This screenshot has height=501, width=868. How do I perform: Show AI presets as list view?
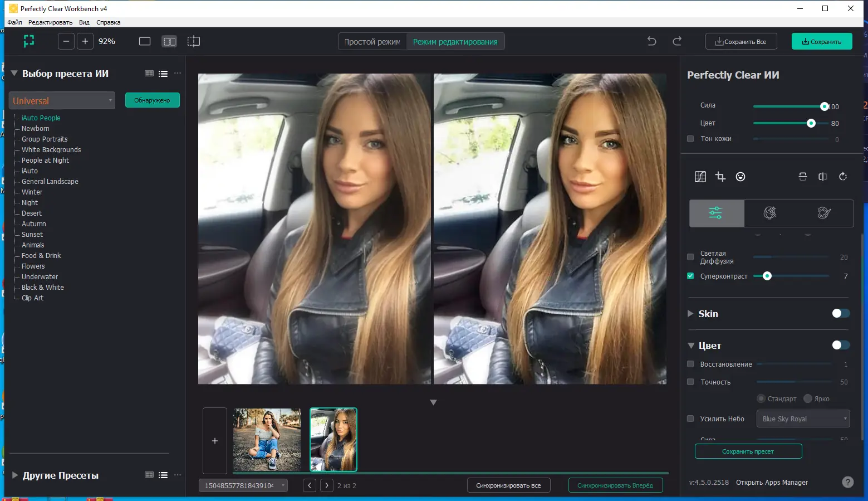pyautogui.click(x=163, y=74)
